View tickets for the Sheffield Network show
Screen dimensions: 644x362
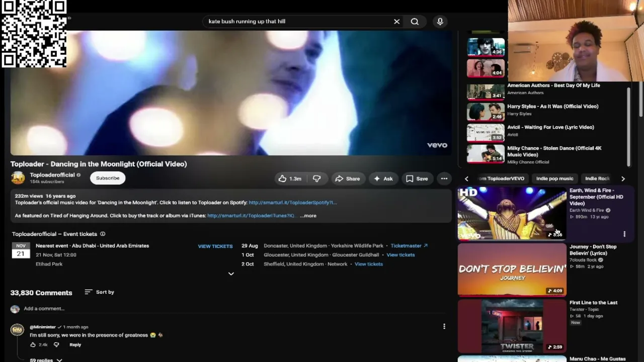(x=369, y=264)
